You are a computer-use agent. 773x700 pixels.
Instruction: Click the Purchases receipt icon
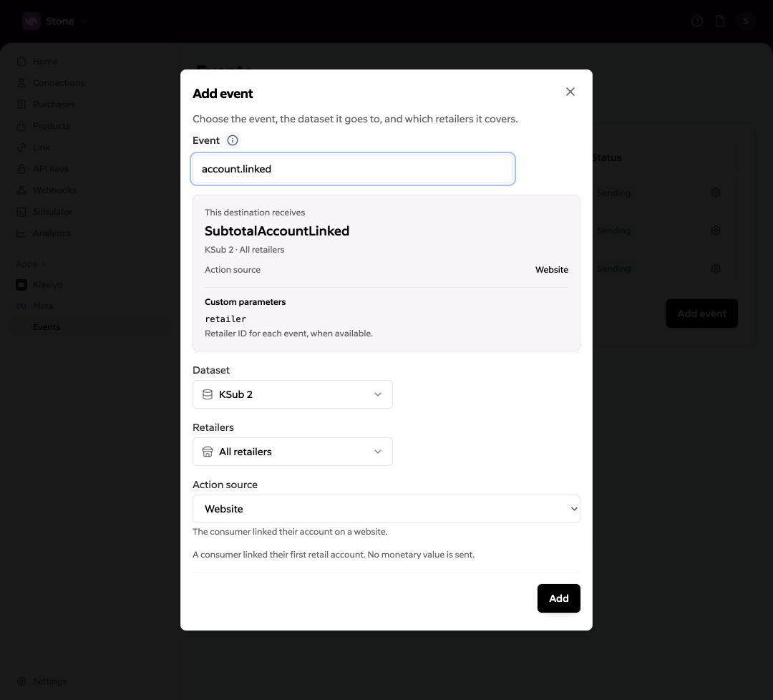coord(21,104)
